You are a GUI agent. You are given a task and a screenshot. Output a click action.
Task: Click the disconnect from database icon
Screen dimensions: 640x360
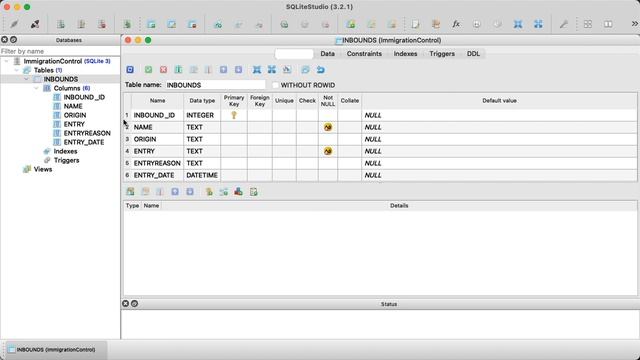[35, 24]
